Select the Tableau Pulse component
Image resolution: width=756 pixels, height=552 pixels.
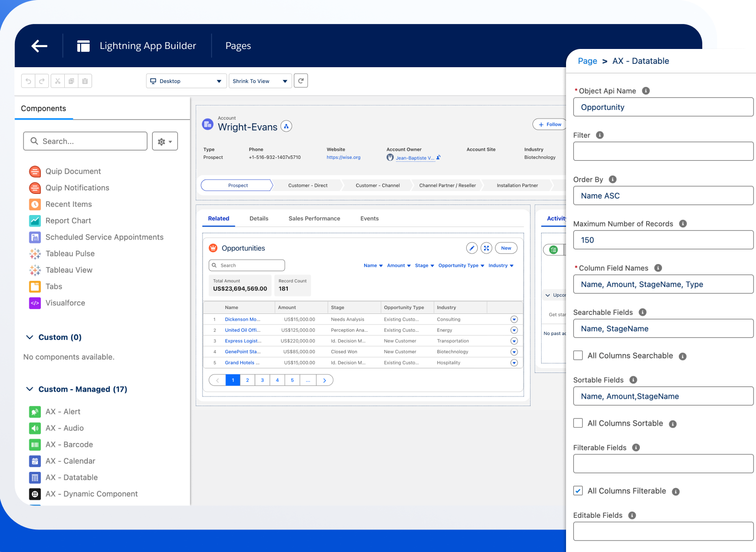click(x=62, y=253)
